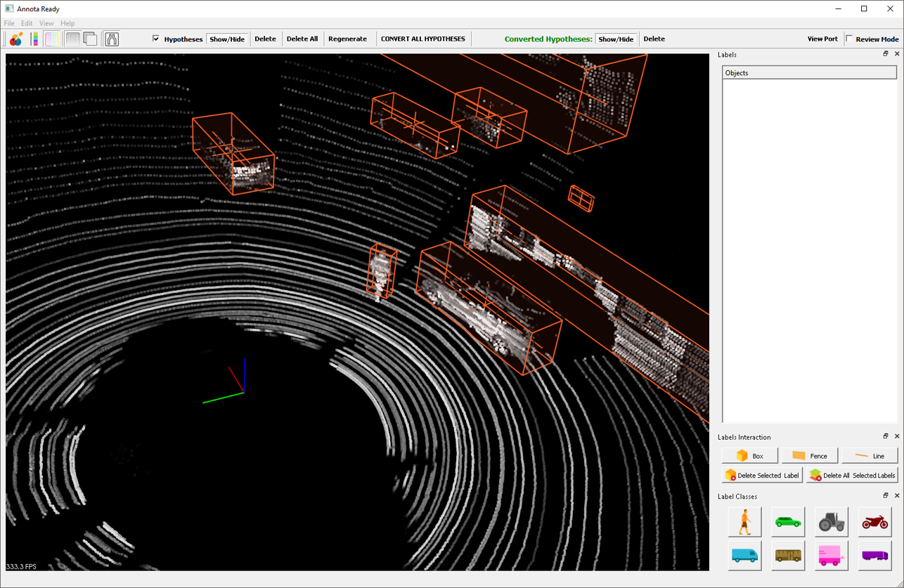Uncheck the Hypotheses checkbox
This screenshot has height=588, width=904.
tap(156, 39)
